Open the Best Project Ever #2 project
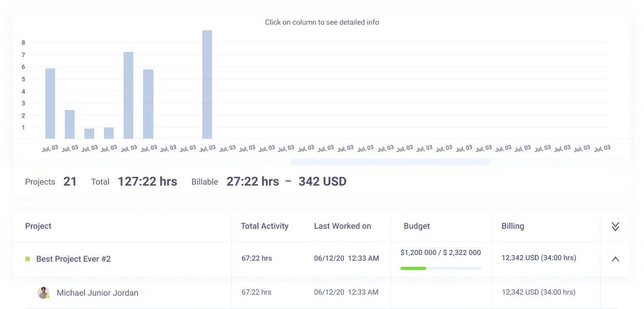Image resolution: width=644 pixels, height=309 pixels. [x=73, y=259]
